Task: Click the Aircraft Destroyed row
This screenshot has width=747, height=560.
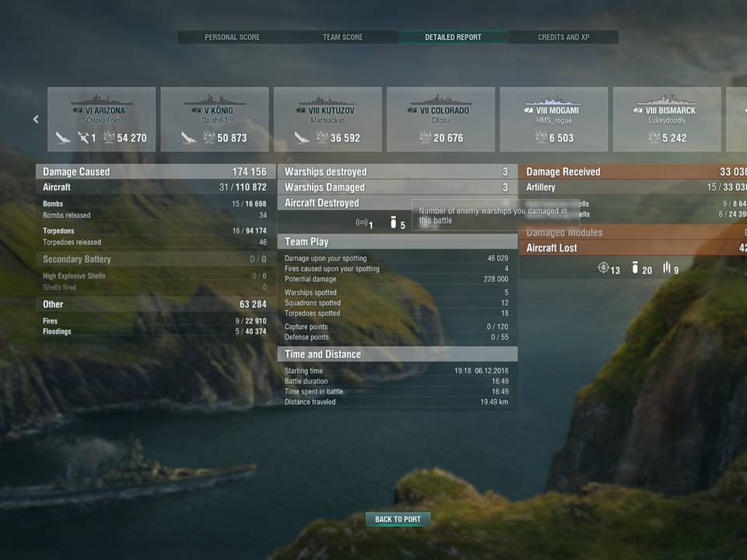Action: [x=398, y=203]
